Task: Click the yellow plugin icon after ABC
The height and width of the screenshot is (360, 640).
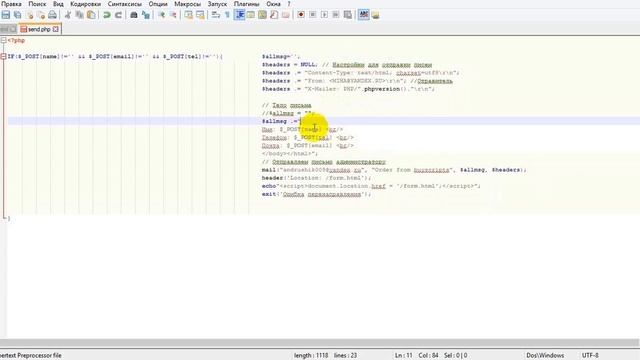Action: tap(375, 15)
